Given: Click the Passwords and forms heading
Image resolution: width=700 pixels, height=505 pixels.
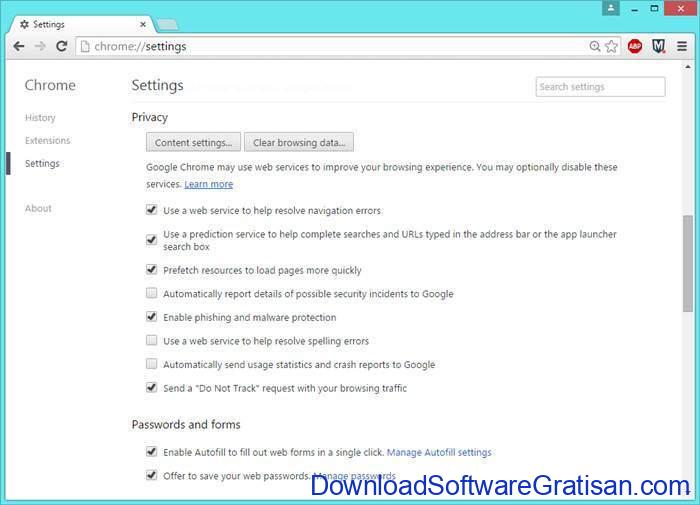Looking at the screenshot, I should [186, 424].
